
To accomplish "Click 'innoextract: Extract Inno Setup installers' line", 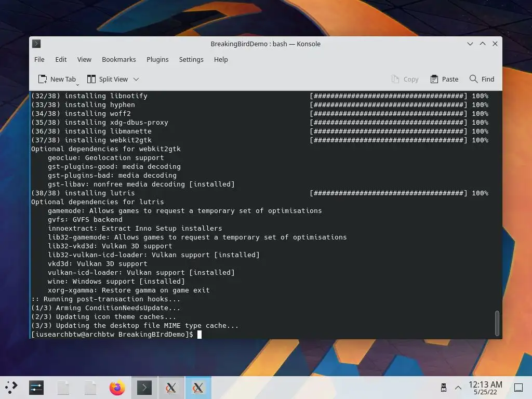I will tap(135, 229).
